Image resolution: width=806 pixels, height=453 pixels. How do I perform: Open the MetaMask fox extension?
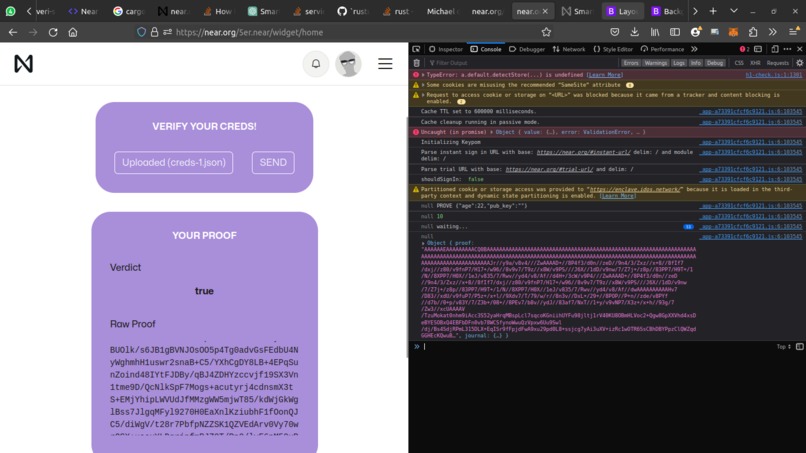pos(734,32)
